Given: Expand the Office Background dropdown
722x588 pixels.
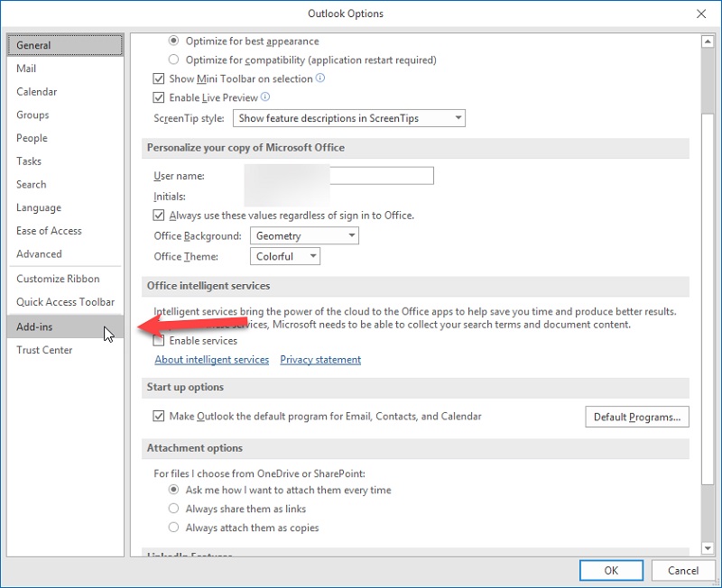Looking at the screenshot, I should point(303,236).
